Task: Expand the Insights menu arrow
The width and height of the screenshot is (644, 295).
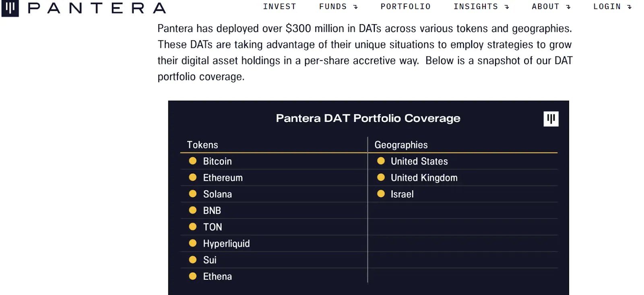Action: [x=507, y=7]
